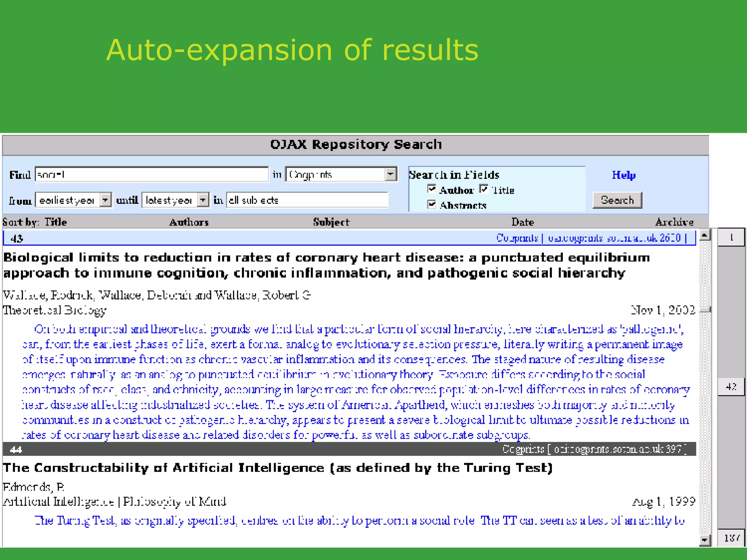This screenshot has width=747, height=560.
Task: Click the Edmonds, B. author text
Action: point(34,487)
